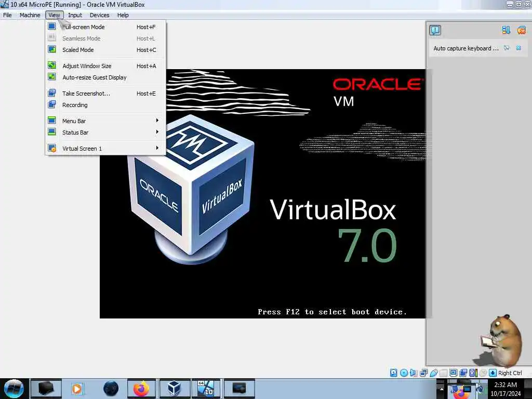Toggle the notification center panel icon
The width and height of the screenshot is (532, 399).
coord(435,30)
